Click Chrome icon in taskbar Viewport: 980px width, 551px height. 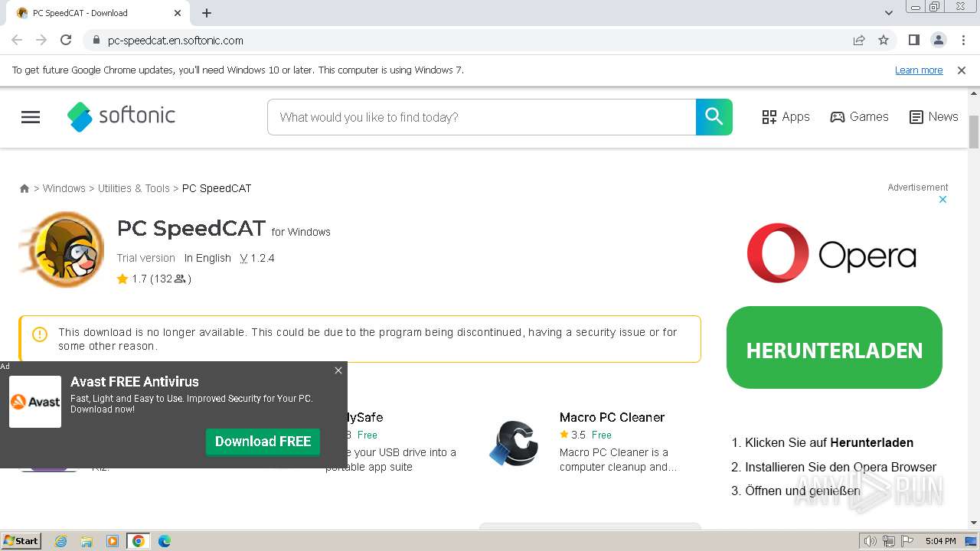139,541
